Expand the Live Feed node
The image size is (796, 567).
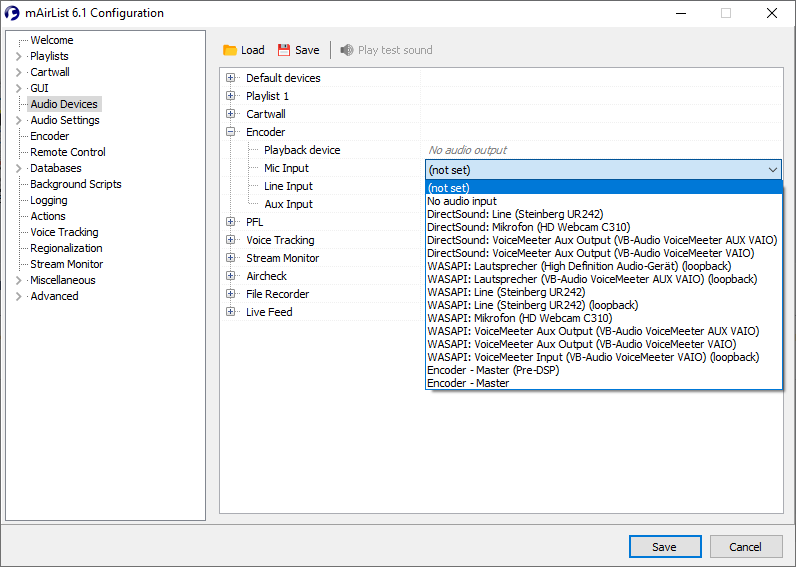pos(231,312)
